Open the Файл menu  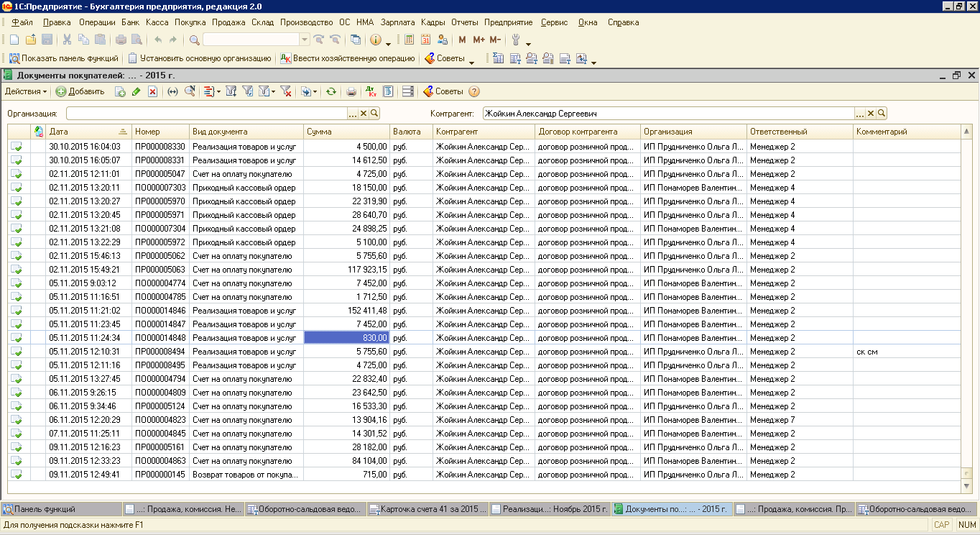(22, 22)
